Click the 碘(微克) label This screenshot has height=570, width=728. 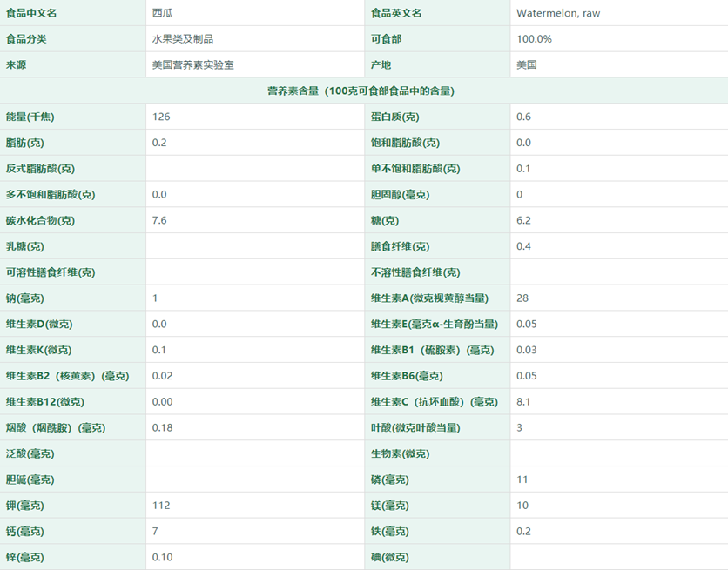tap(389, 557)
